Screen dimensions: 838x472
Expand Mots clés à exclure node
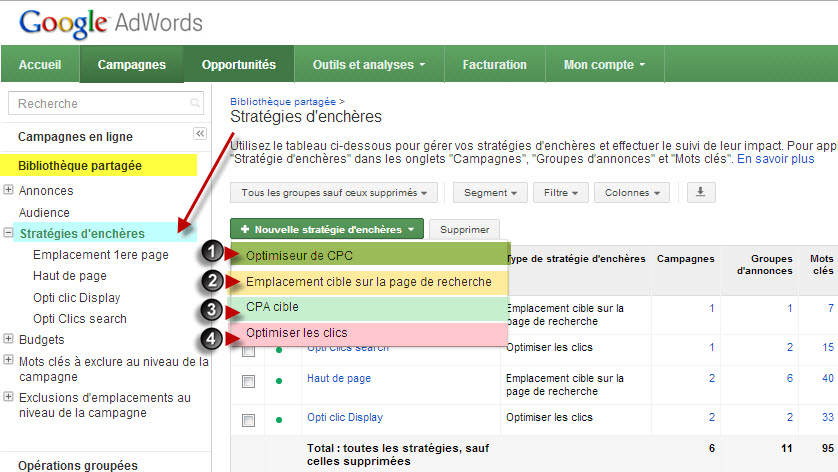8,360
